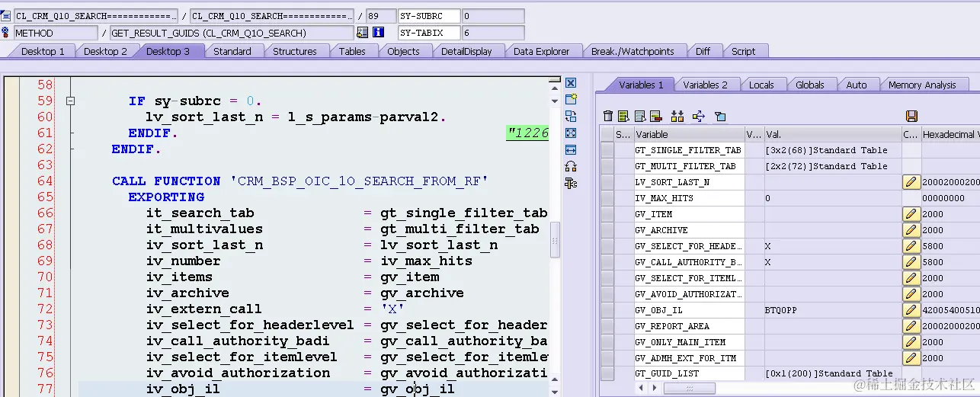Click the pencil edit icon for GV_ONLY_MAIN_ITEM
This screenshot has height=397, width=980.
911,342
